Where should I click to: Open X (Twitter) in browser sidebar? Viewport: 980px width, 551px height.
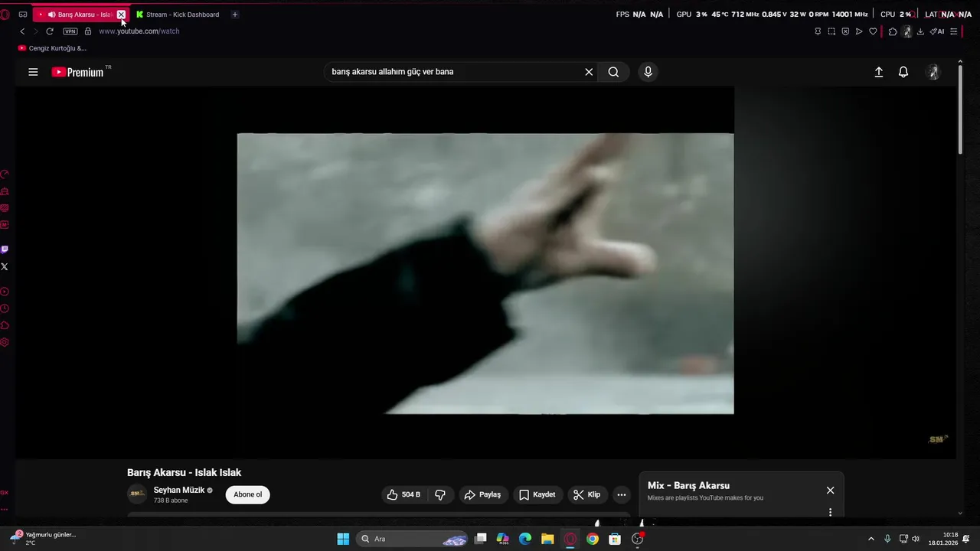(5, 266)
